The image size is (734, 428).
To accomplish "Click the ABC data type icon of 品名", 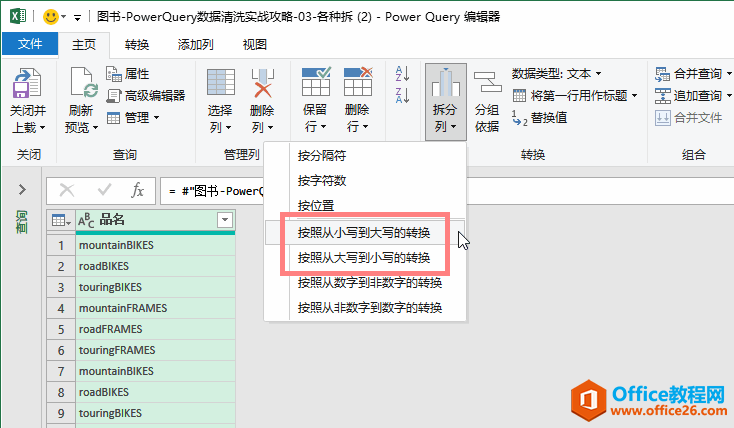I will click(x=86, y=220).
